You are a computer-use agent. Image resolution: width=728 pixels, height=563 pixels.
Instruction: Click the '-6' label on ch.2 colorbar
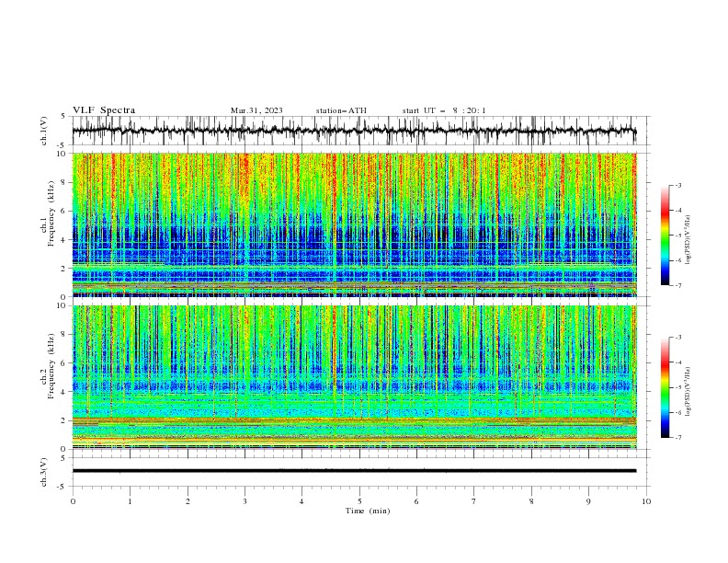678,412
